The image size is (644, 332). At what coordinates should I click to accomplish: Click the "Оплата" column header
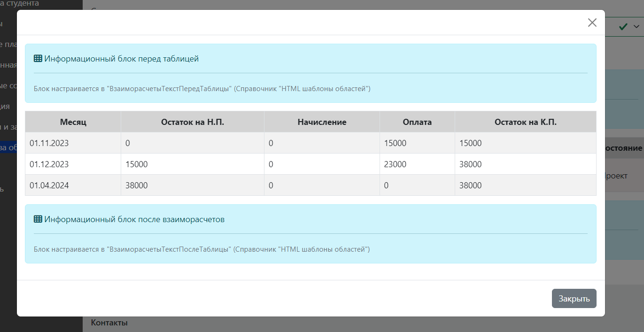(417, 122)
